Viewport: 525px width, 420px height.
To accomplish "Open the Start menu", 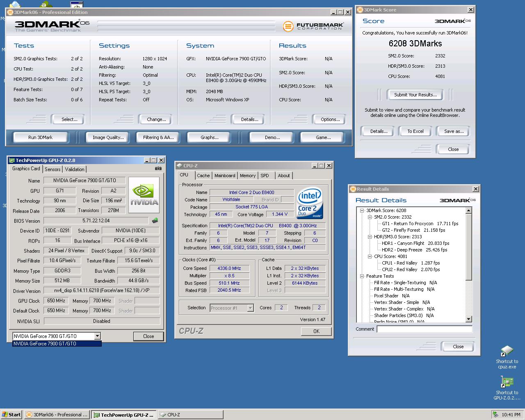I will tap(11, 415).
